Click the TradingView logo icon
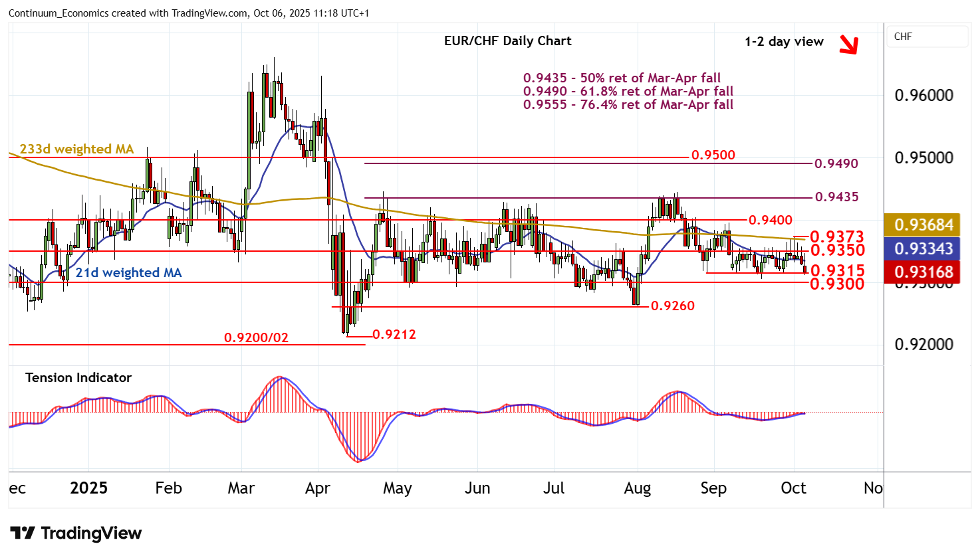The image size is (980, 558). pos(23,533)
